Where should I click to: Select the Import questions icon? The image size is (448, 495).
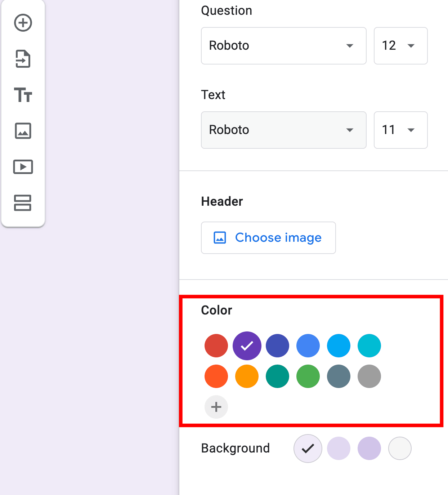23,59
